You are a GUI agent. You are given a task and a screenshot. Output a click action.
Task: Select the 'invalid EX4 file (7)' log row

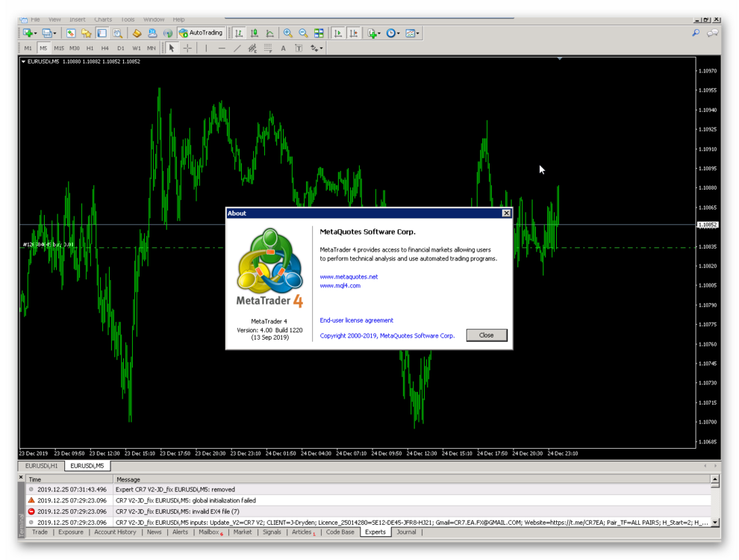coord(368,511)
